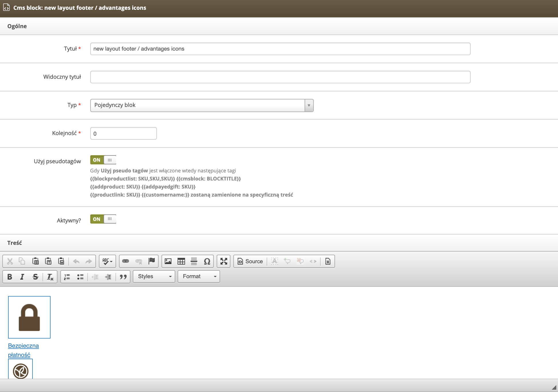Click the Insert Table icon
558x392 pixels.
click(x=181, y=261)
